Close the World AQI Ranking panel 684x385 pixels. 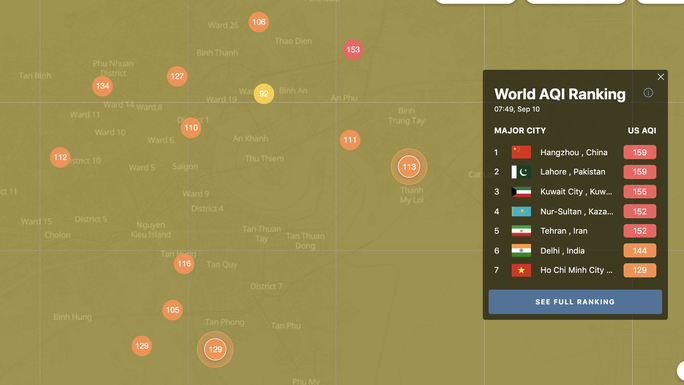660,77
